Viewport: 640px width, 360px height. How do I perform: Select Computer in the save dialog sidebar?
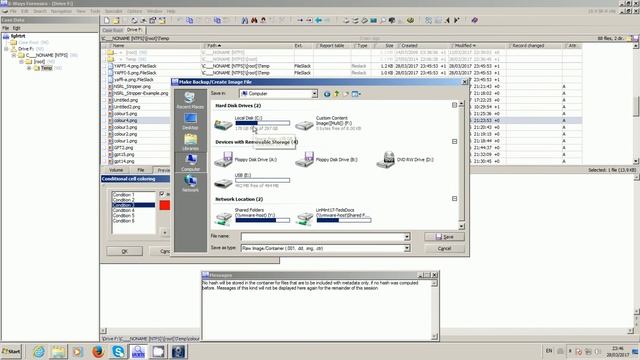click(x=190, y=162)
